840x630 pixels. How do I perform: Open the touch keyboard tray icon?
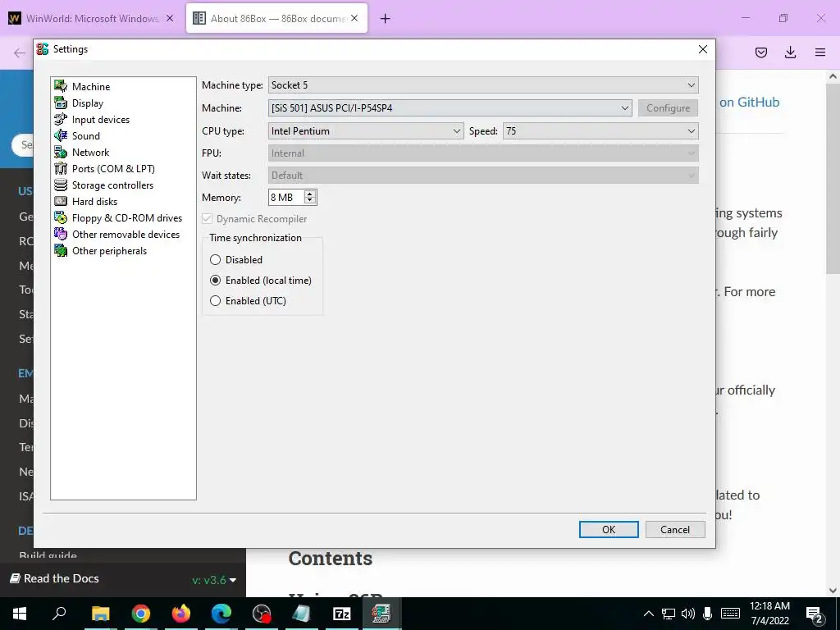[x=730, y=614]
